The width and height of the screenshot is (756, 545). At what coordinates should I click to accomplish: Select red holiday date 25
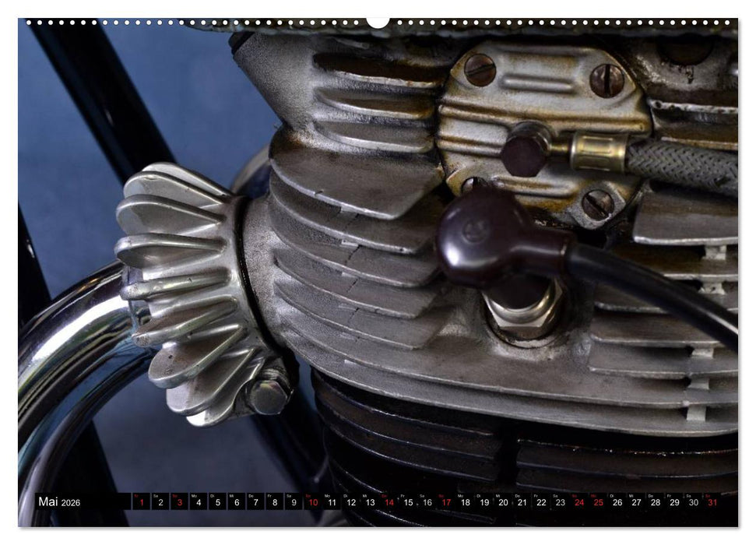click(599, 502)
